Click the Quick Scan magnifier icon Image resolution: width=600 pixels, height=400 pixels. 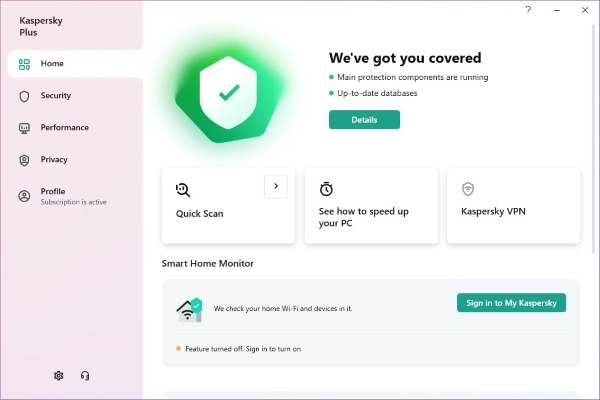(x=183, y=189)
